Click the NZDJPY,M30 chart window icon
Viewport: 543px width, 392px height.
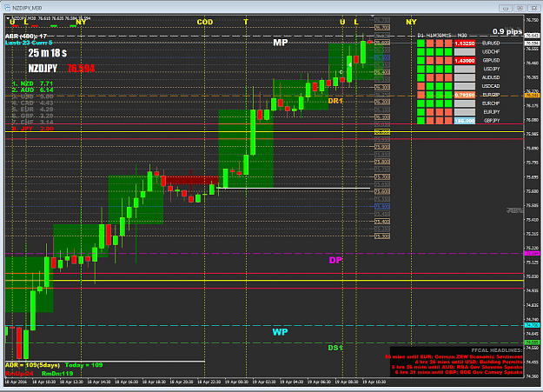coord(7,8)
